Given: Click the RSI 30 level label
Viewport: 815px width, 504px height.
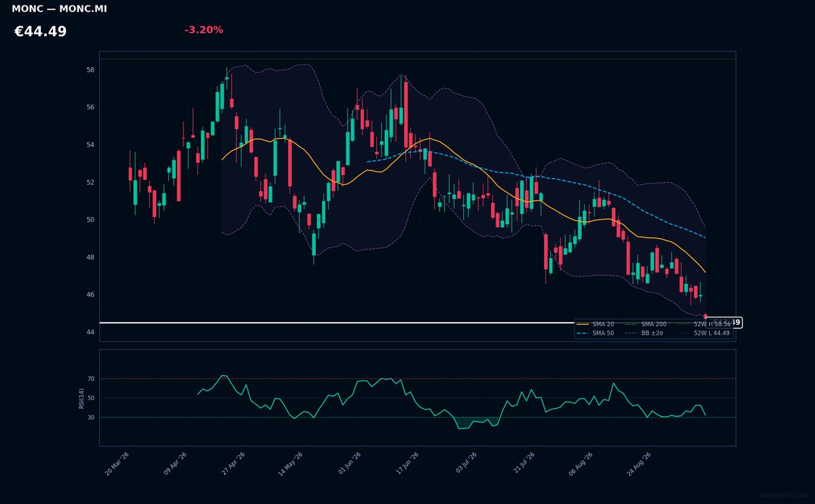Looking at the screenshot, I should pyautogui.click(x=91, y=417).
